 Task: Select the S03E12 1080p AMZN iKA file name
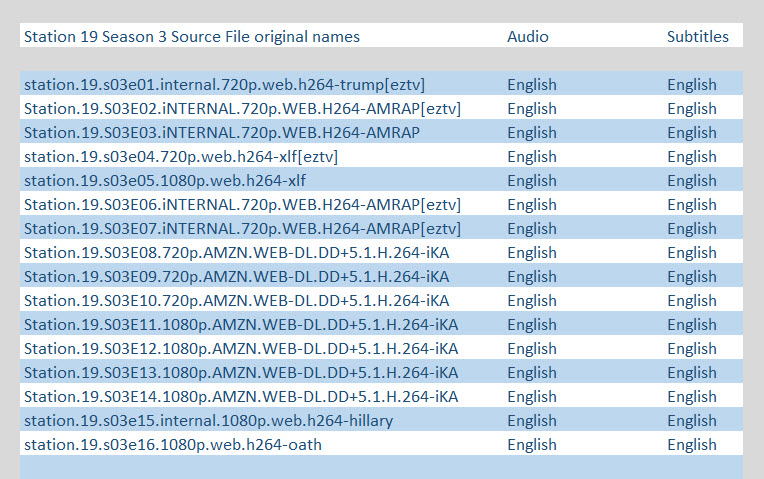pos(241,348)
